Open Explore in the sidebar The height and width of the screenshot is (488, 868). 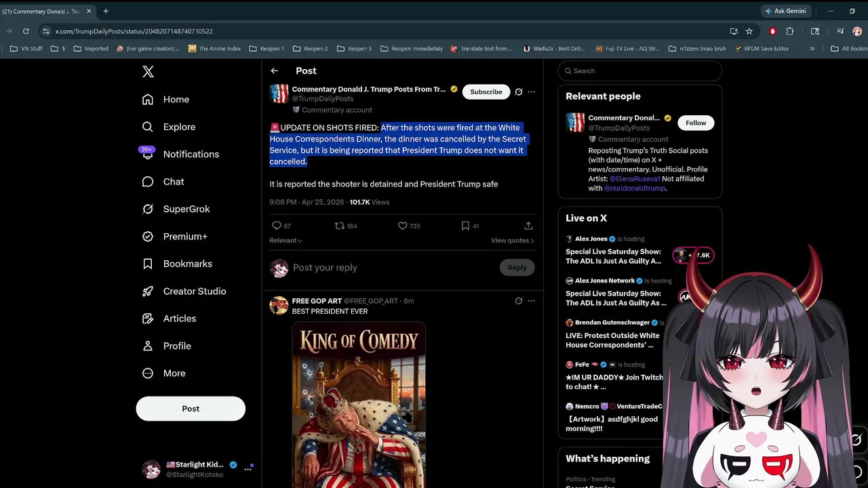coord(169,127)
